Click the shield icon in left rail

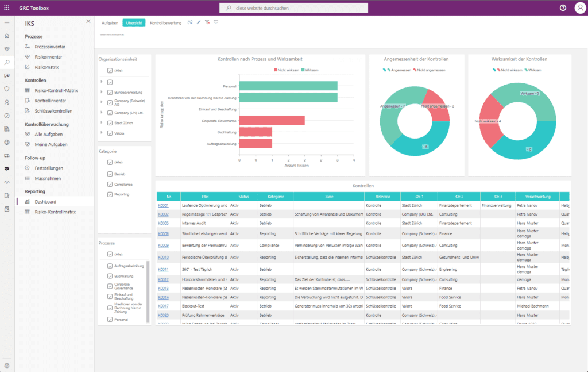point(7,89)
